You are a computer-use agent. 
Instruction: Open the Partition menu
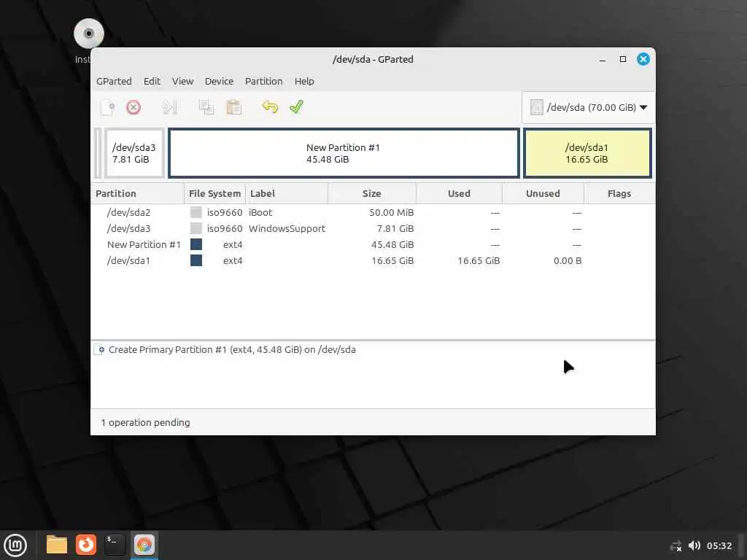tap(263, 82)
